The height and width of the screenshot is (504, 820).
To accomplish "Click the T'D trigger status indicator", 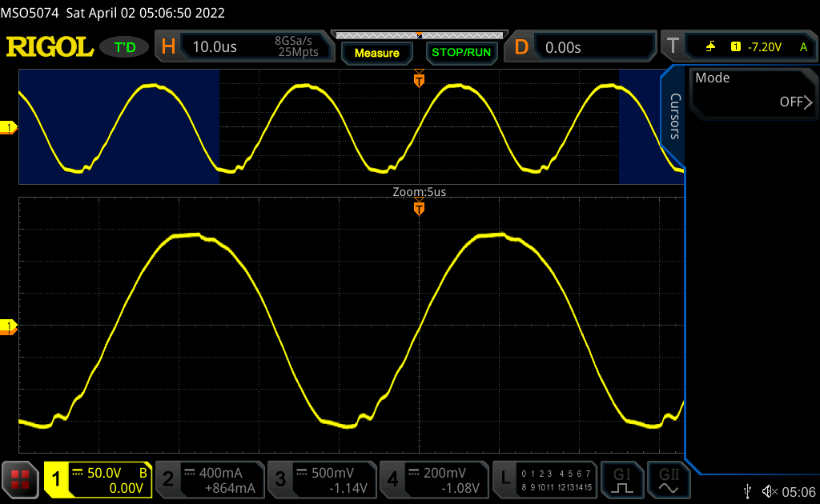I will coord(124,47).
